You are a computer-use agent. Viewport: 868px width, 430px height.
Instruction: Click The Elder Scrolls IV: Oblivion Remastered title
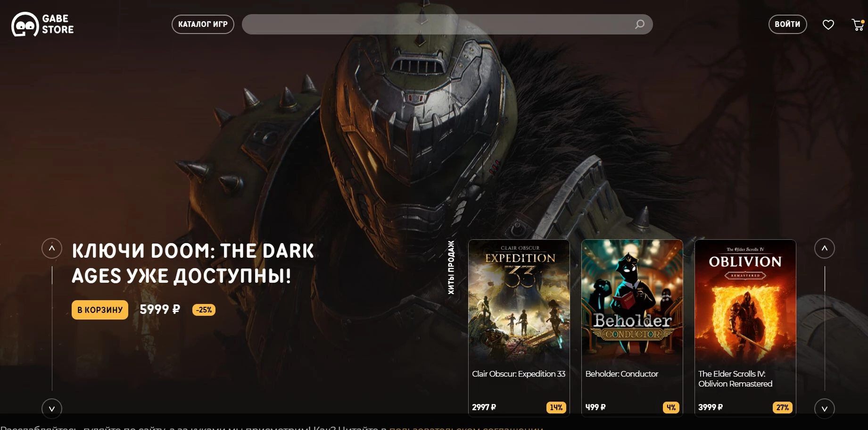pyautogui.click(x=735, y=379)
